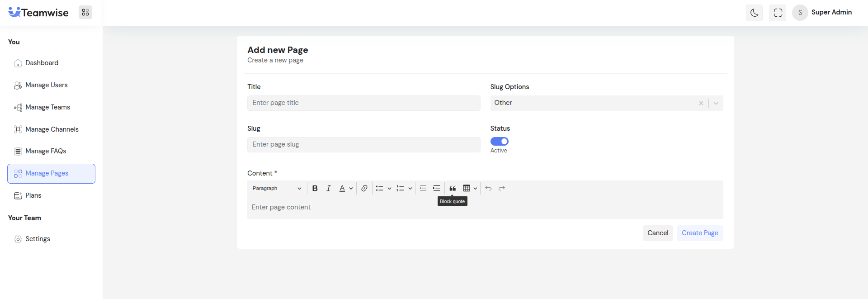Open the Paragraph heading dropdown

(277, 188)
